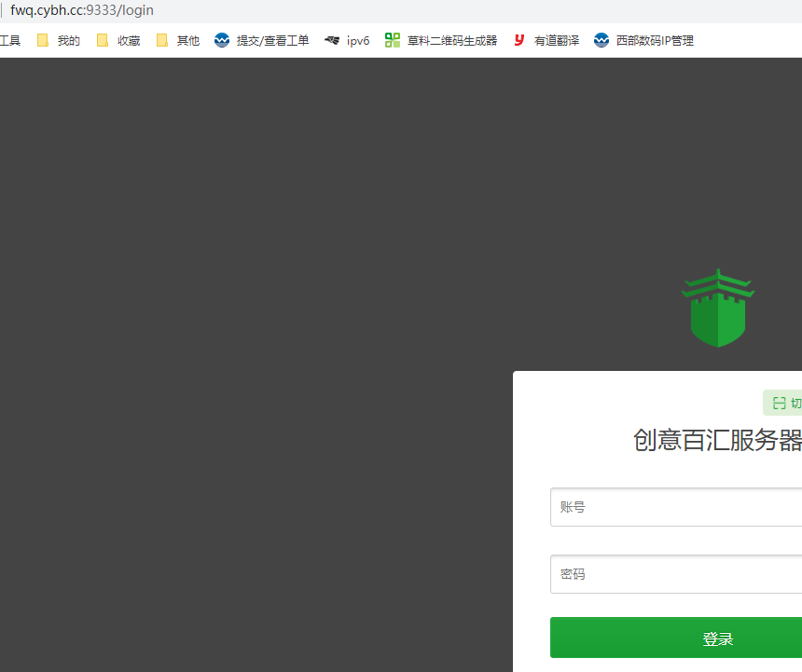Click the yellow folder icon beside 我的
802x672 pixels.
(43, 40)
